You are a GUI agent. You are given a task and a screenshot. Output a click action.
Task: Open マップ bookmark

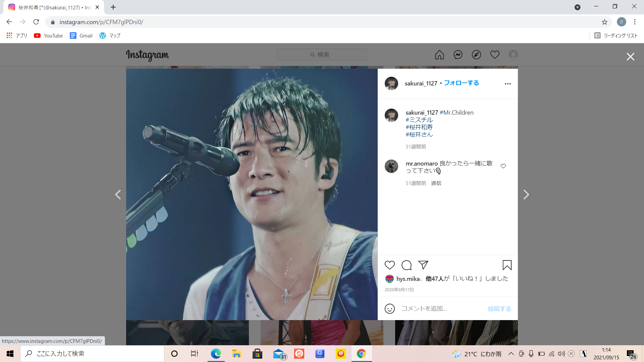click(110, 36)
